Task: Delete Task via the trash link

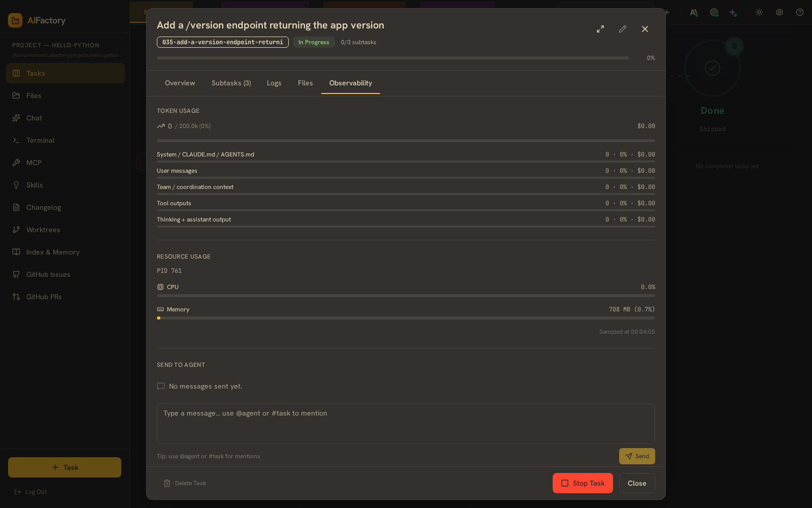Action: (185, 483)
